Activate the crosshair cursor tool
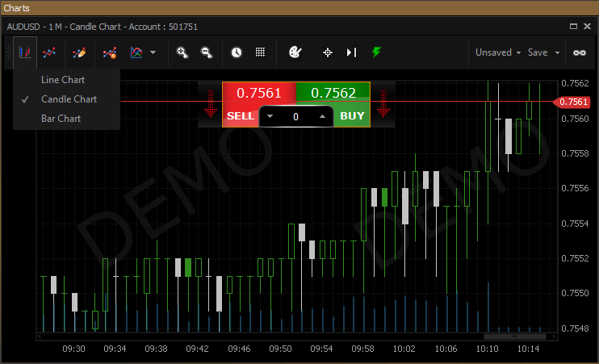Screen dimensions: 599x364 coord(328,52)
